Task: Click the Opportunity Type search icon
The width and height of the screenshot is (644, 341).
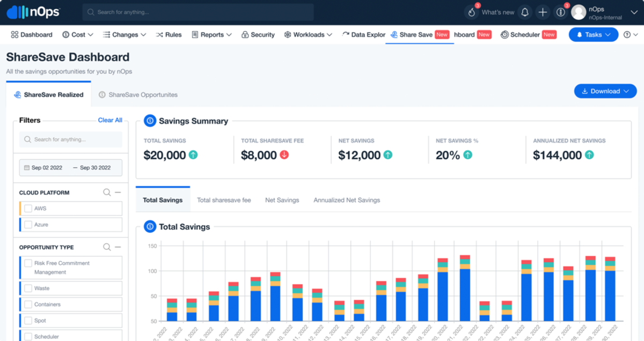Action: [x=107, y=247]
